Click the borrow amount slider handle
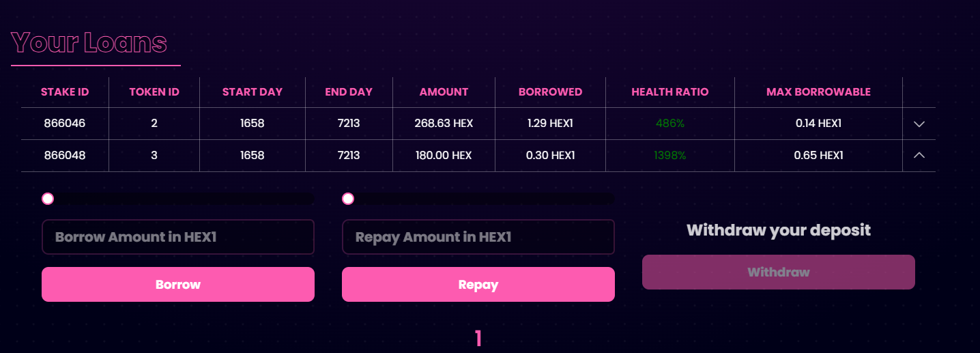This screenshot has height=353, width=980. (48, 199)
